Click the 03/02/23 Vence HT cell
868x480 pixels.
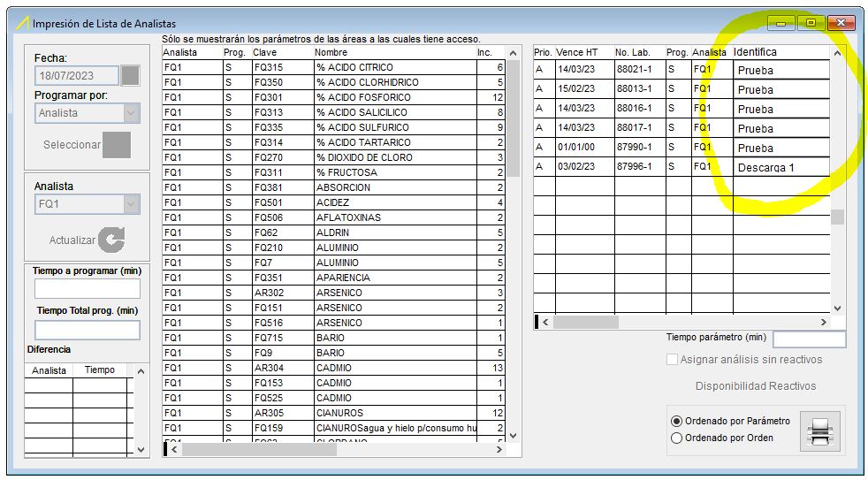coord(584,167)
